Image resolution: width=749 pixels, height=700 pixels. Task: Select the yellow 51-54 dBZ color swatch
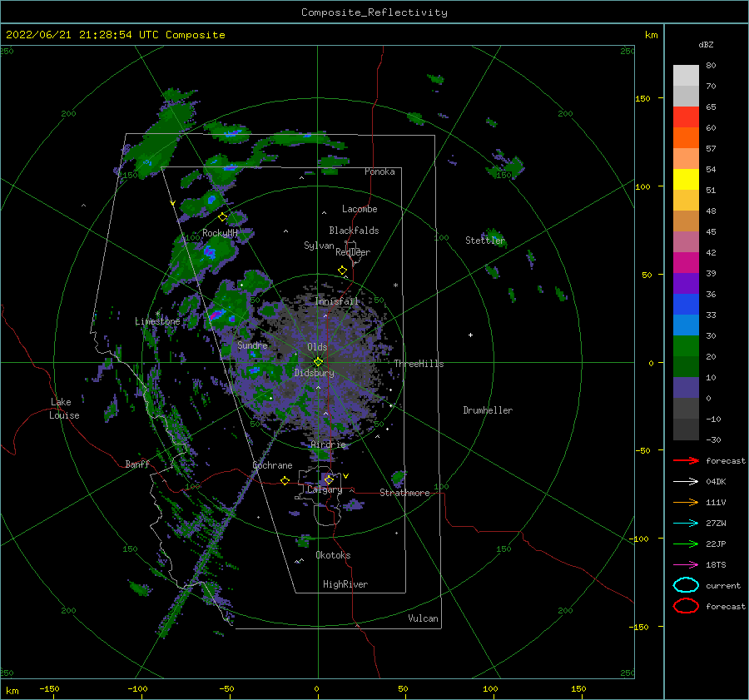click(686, 179)
